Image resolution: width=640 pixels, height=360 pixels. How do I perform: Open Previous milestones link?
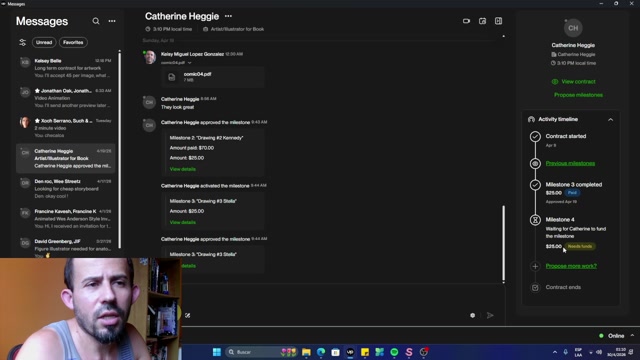[x=570, y=163]
